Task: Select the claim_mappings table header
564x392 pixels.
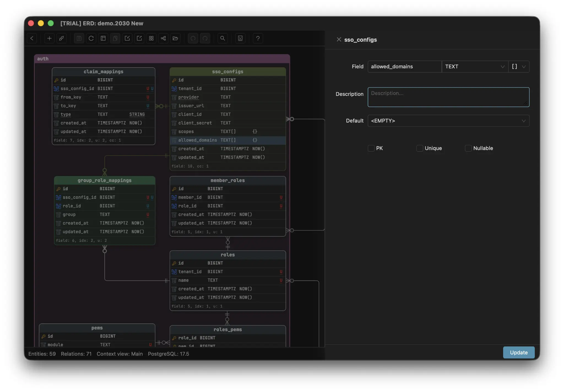Action: point(104,72)
